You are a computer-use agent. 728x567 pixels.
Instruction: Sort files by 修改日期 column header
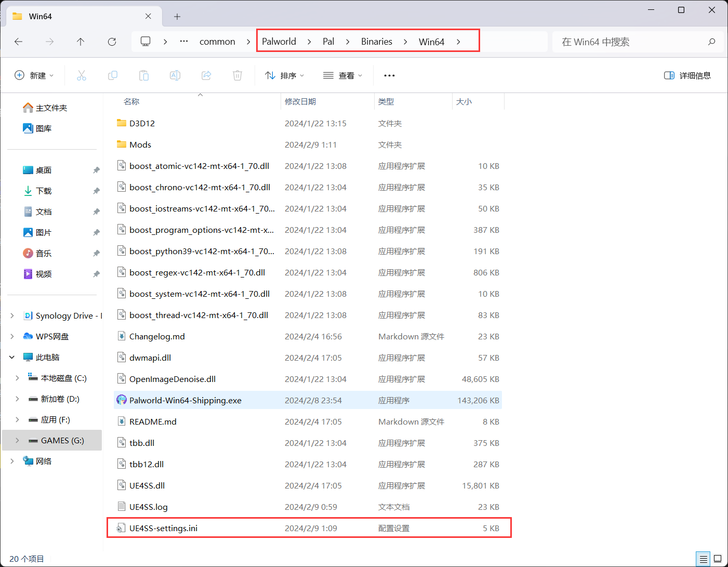[x=327, y=101]
